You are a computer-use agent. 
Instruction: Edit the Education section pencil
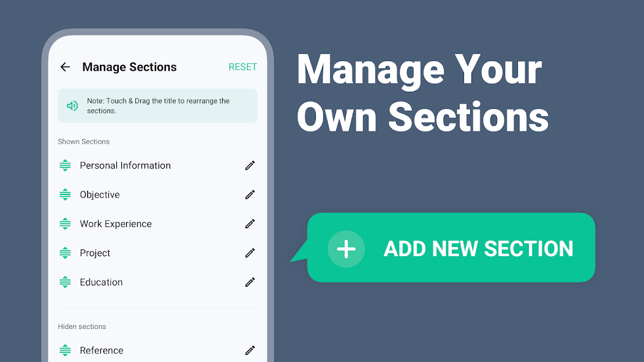click(x=250, y=282)
